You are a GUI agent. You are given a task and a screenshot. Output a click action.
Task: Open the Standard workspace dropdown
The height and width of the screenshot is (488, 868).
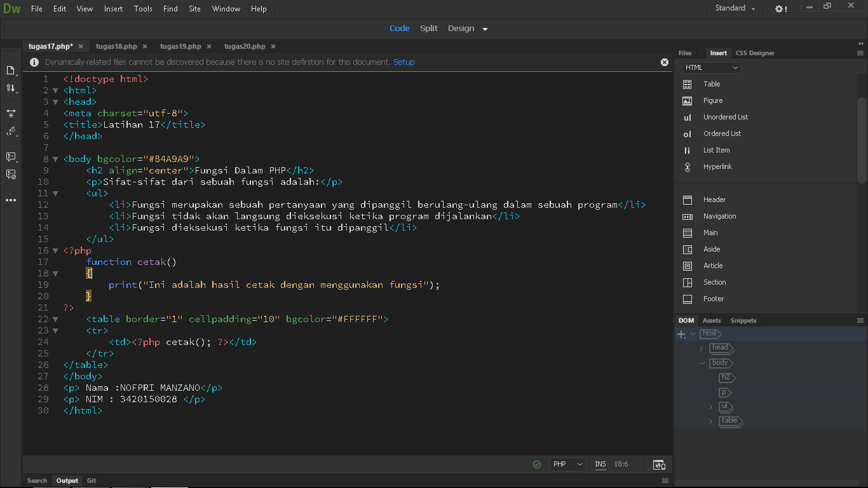point(735,8)
